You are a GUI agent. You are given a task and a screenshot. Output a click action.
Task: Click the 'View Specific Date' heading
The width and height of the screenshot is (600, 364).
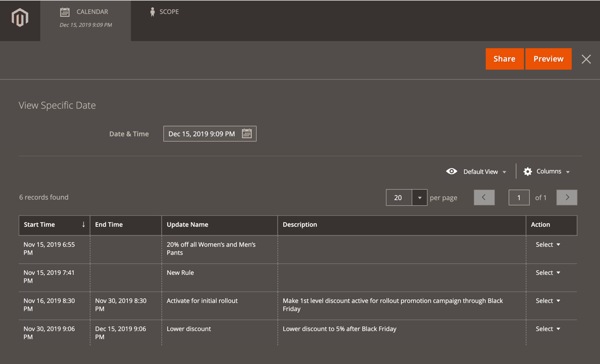point(57,105)
